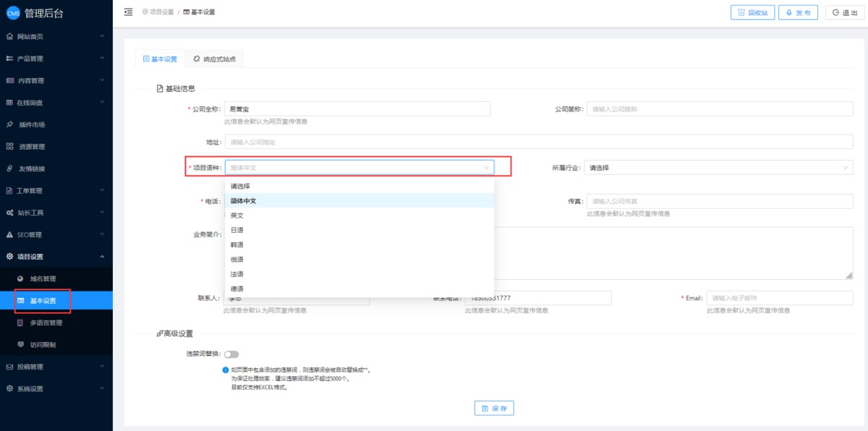Expand the 站长工具 menu chevron
Image resolution: width=868 pixels, height=431 pixels.
(102, 213)
